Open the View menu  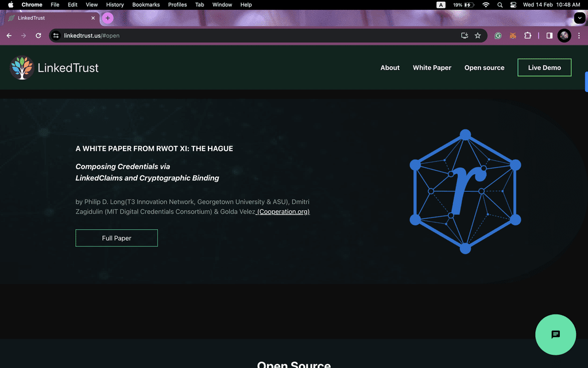[x=91, y=5]
